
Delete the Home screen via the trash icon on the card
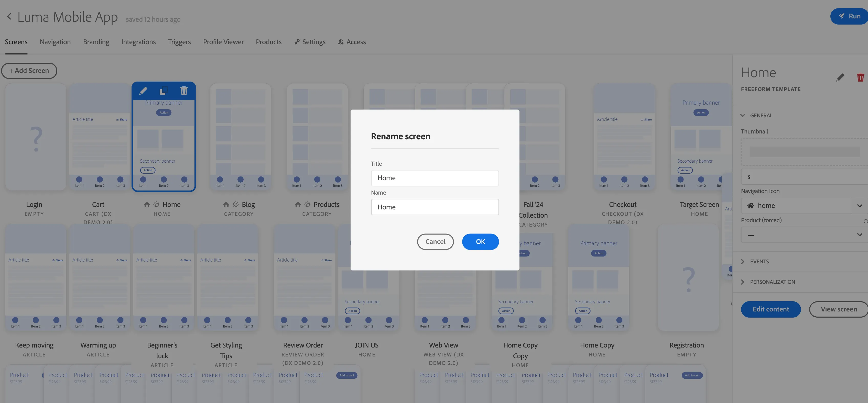click(184, 90)
